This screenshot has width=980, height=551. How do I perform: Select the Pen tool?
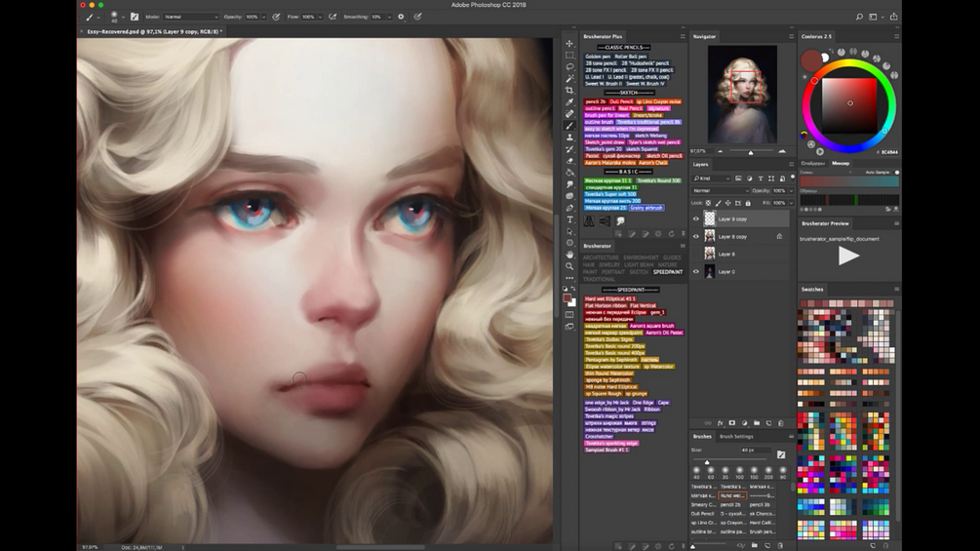[x=569, y=208]
